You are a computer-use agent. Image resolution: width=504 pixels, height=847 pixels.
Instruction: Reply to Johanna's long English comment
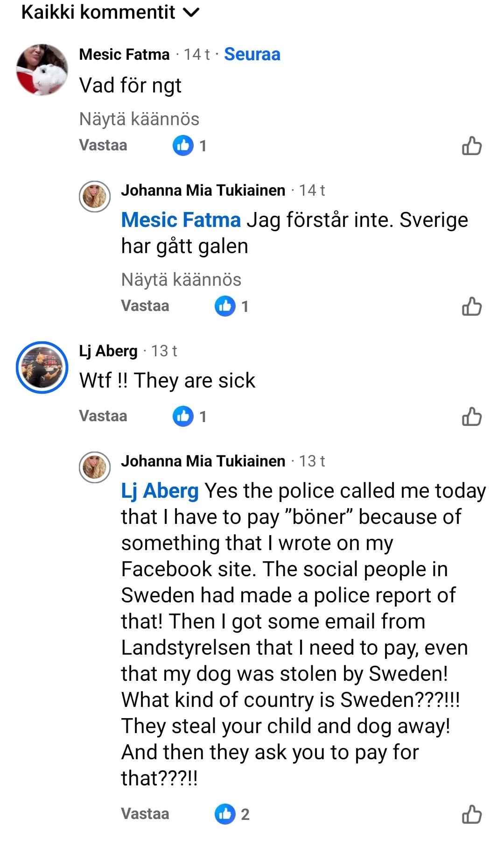(145, 814)
